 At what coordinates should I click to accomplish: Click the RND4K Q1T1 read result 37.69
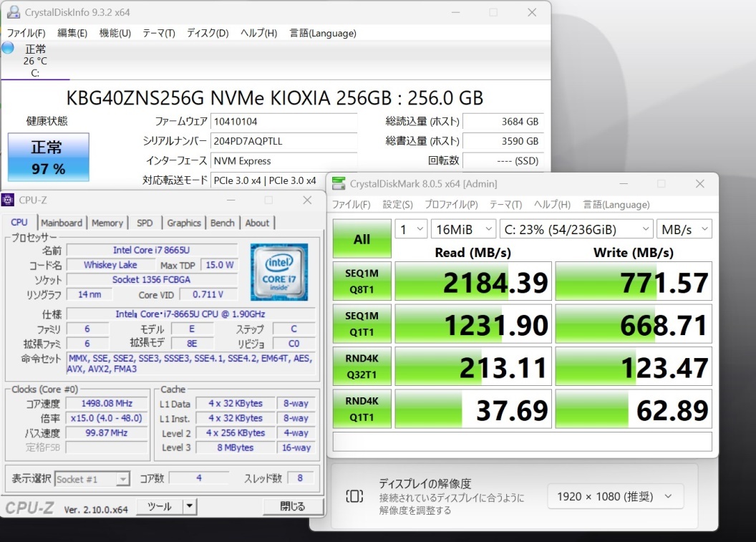click(473, 409)
